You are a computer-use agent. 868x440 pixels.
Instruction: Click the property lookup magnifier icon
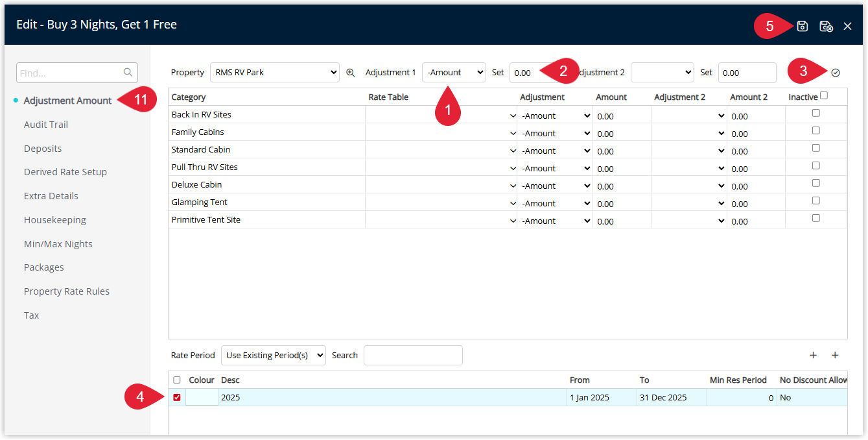(x=351, y=73)
